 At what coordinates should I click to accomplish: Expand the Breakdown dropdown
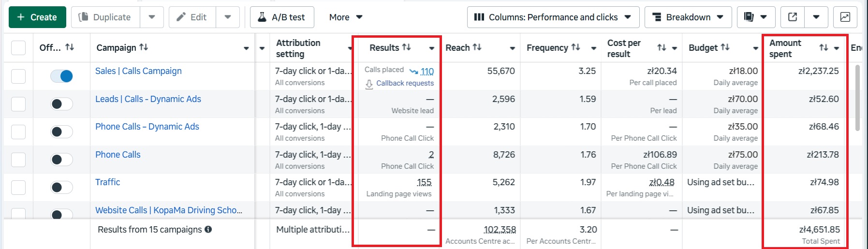[688, 17]
